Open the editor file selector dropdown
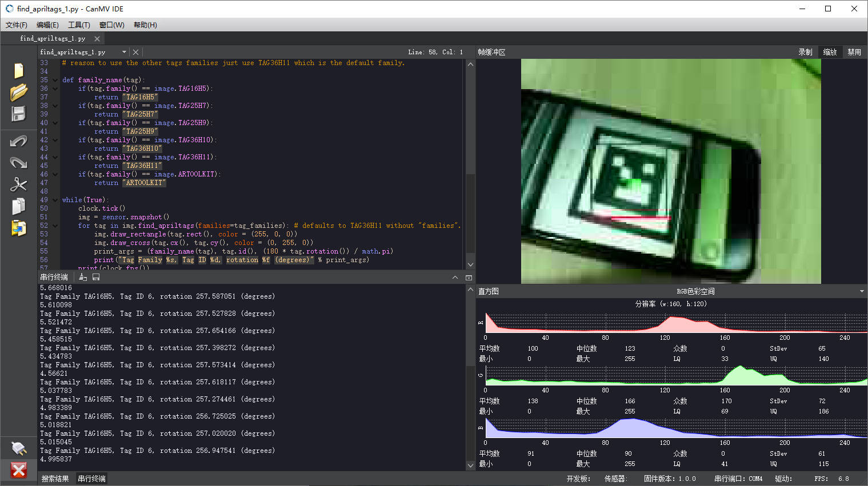Viewport: 868px width, 486px height. pyautogui.click(x=124, y=52)
